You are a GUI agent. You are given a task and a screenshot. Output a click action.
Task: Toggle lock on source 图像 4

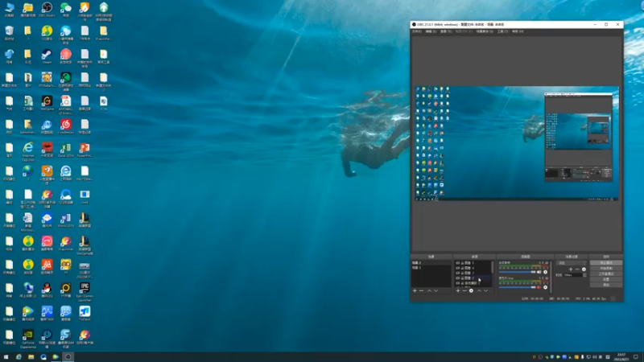(462, 268)
